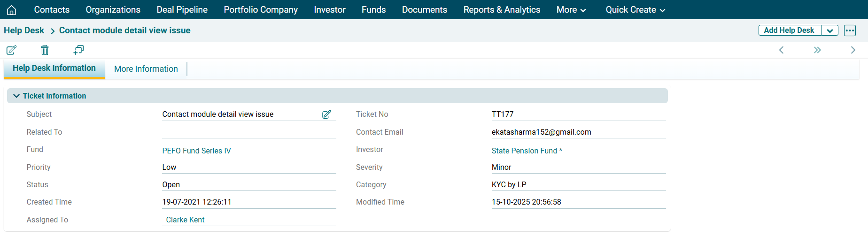
Task: Delete ticket using the trash icon
Action: (x=45, y=50)
